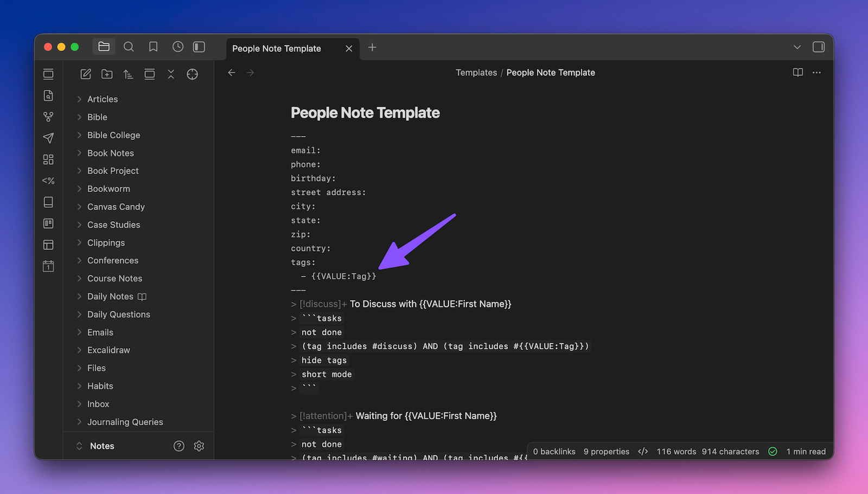Open the bookmarks panel icon
The height and width of the screenshot is (494, 868).
(x=154, y=47)
